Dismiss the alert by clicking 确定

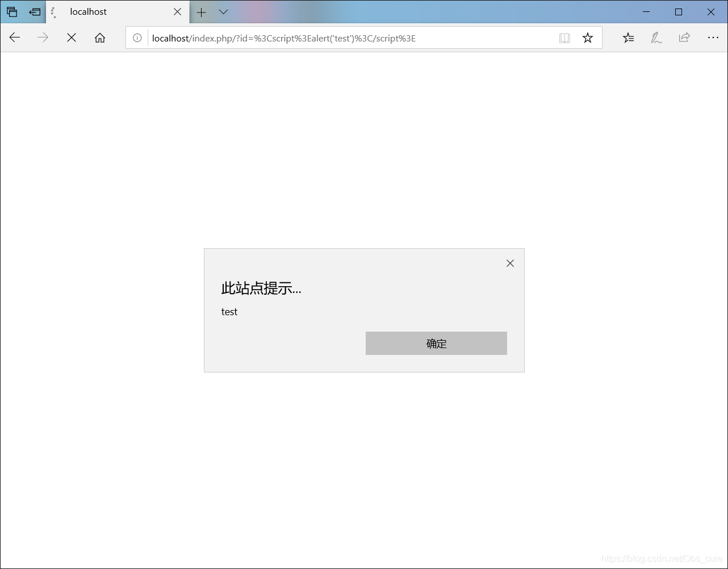point(436,343)
